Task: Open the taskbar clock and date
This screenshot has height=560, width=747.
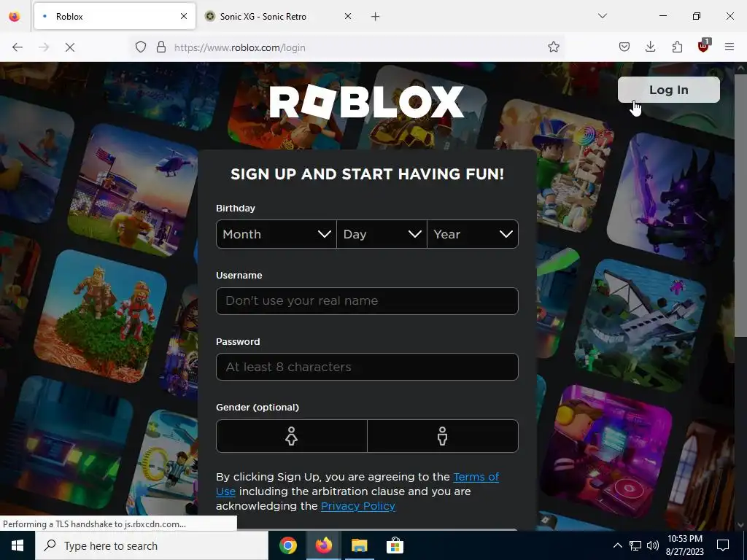Action: [684, 545]
